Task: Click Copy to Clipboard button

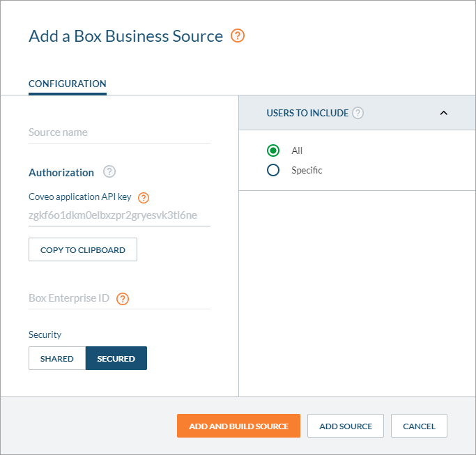Action: (x=83, y=250)
